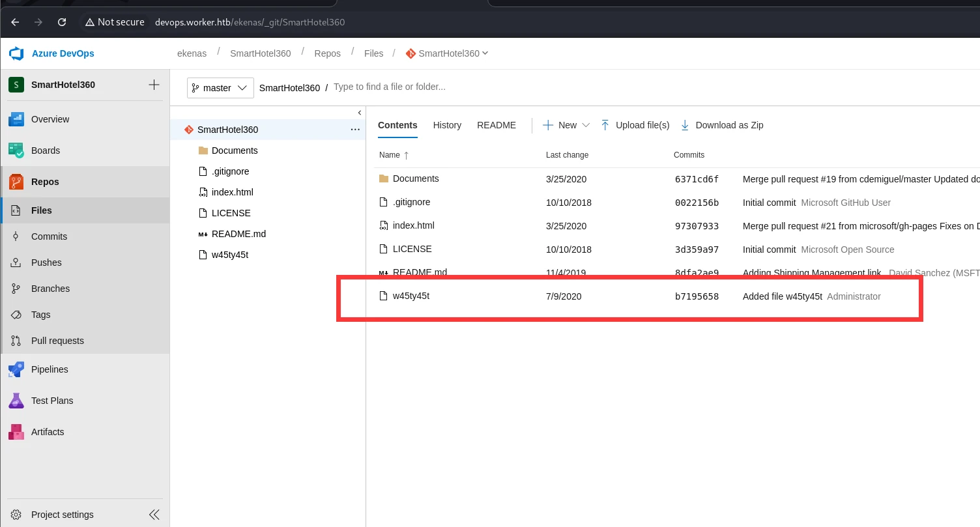This screenshot has width=980, height=527.
Task: Click the Last change column header
Action: pyautogui.click(x=567, y=155)
